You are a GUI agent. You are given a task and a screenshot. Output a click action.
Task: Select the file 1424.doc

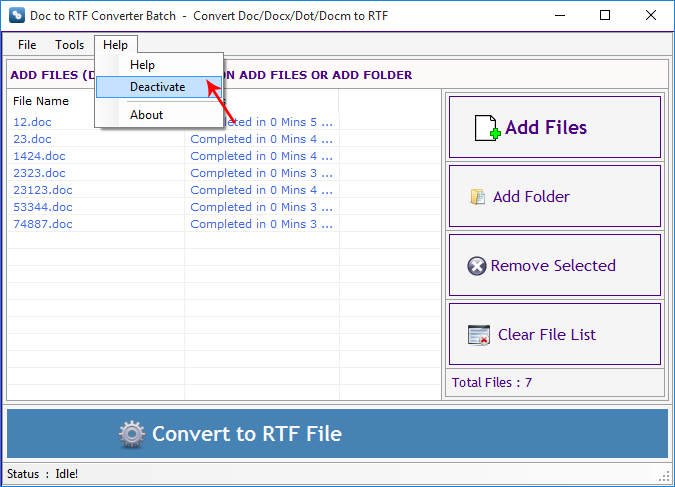point(40,156)
